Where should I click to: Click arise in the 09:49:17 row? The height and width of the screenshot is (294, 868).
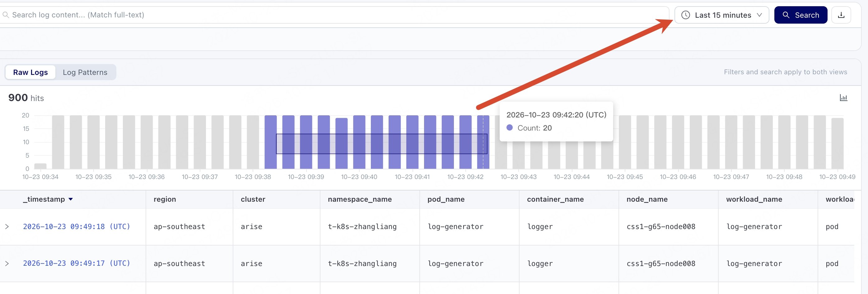(251, 263)
